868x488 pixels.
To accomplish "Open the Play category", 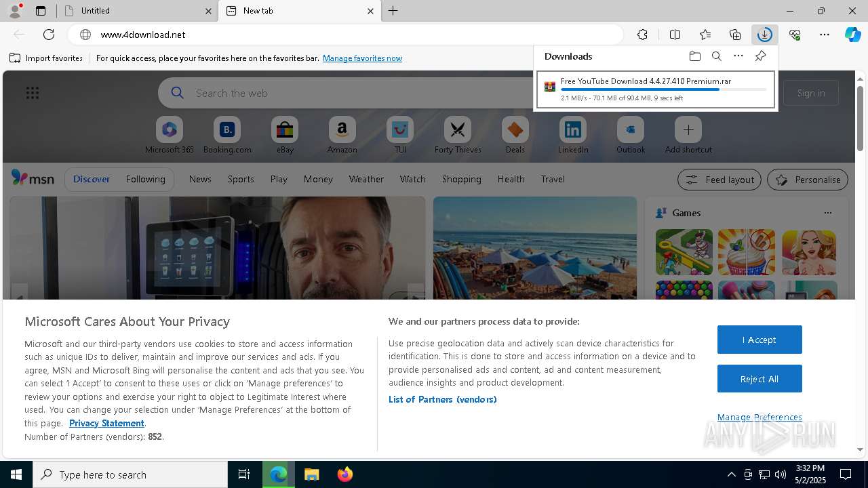I will [279, 179].
